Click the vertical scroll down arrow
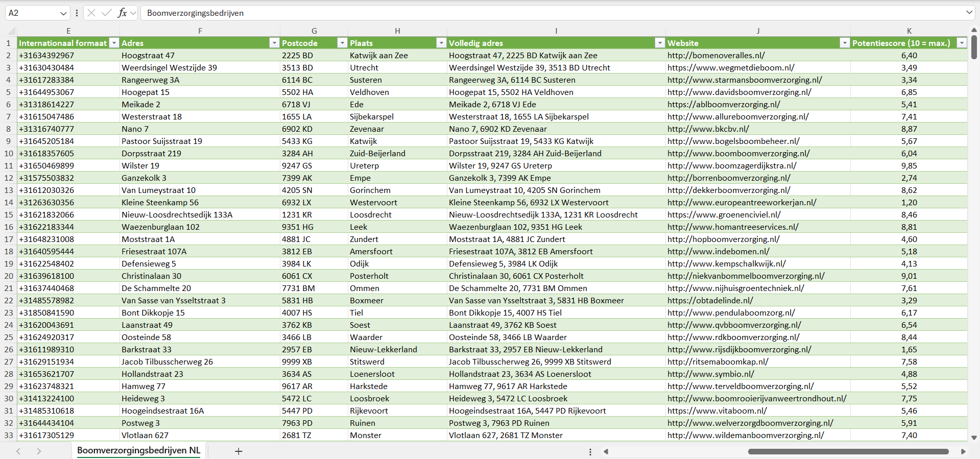This screenshot has height=459, width=980. [974, 438]
